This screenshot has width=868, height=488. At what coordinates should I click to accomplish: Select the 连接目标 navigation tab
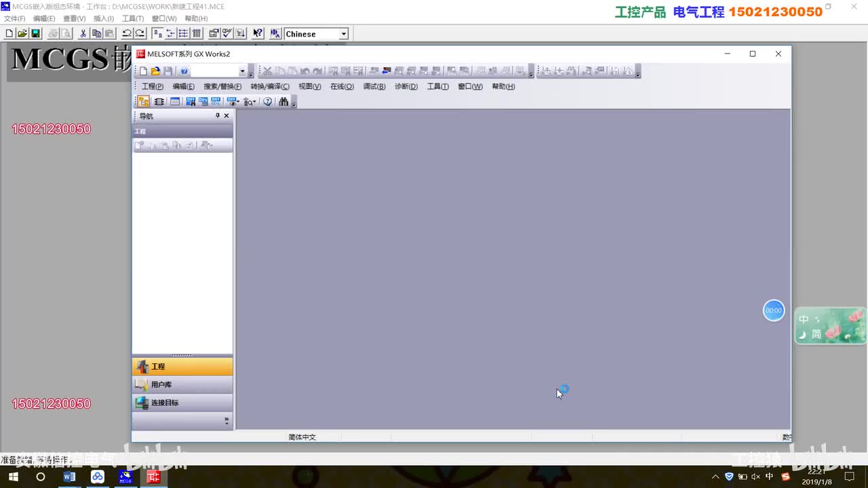click(x=182, y=403)
